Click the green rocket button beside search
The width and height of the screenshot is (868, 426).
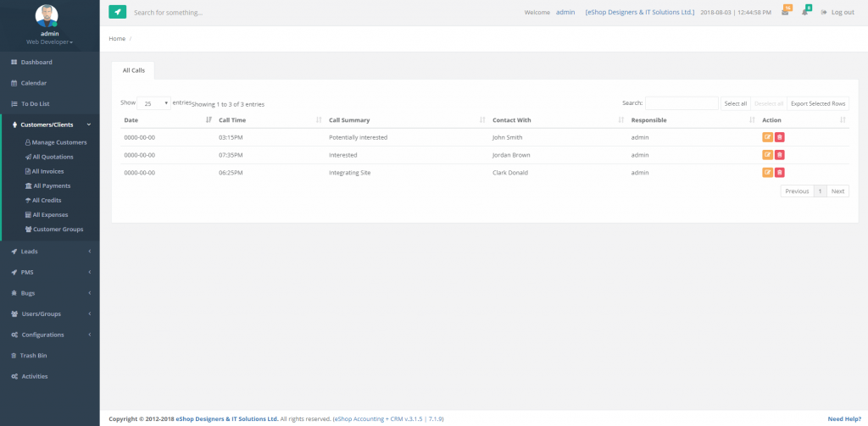click(117, 12)
